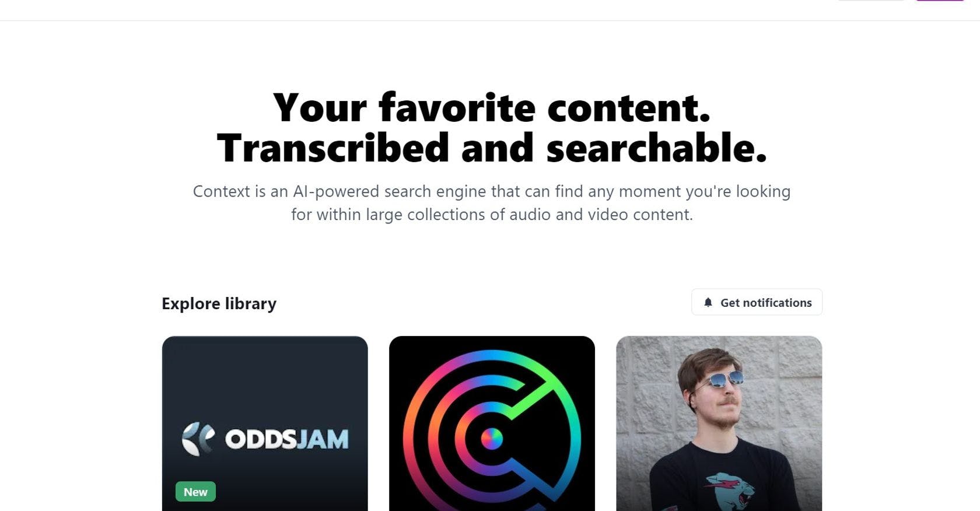Click the sunglasses on the man's face
Image resolution: width=980 pixels, height=511 pixels.
coord(720,380)
